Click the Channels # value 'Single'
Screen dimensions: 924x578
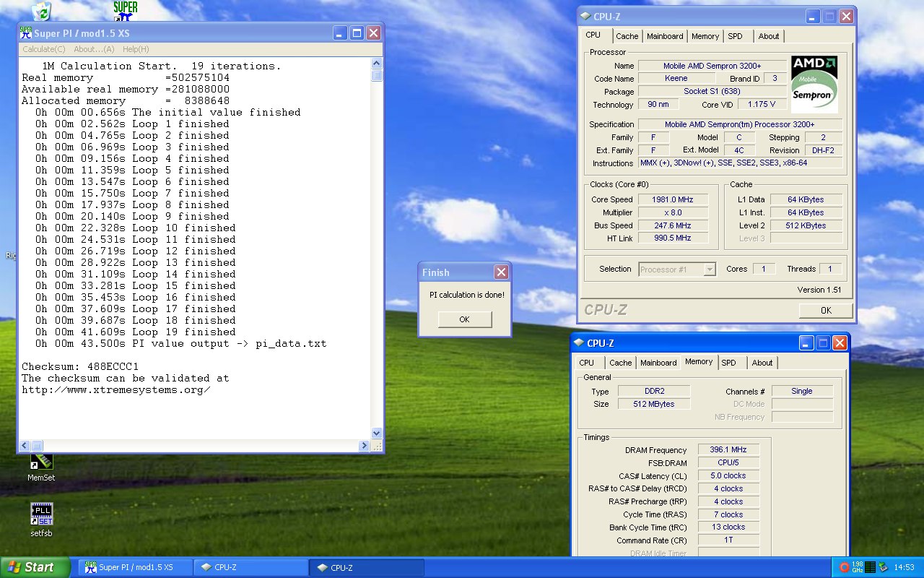pos(802,391)
